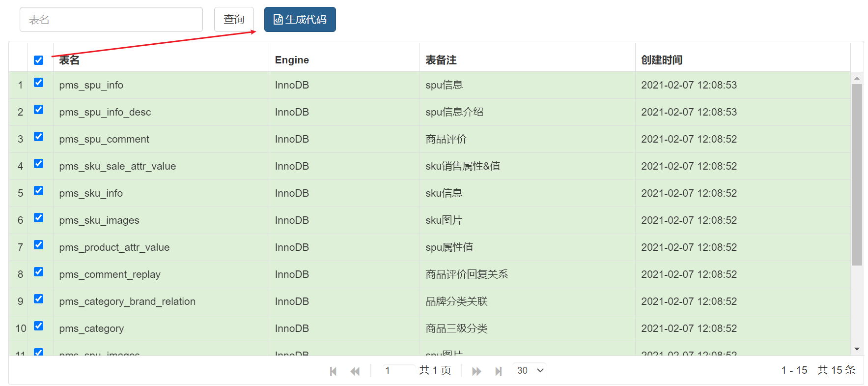Uncheck the pms_spu_info row checkbox
The height and width of the screenshot is (386, 868).
(x=39, y=83)
